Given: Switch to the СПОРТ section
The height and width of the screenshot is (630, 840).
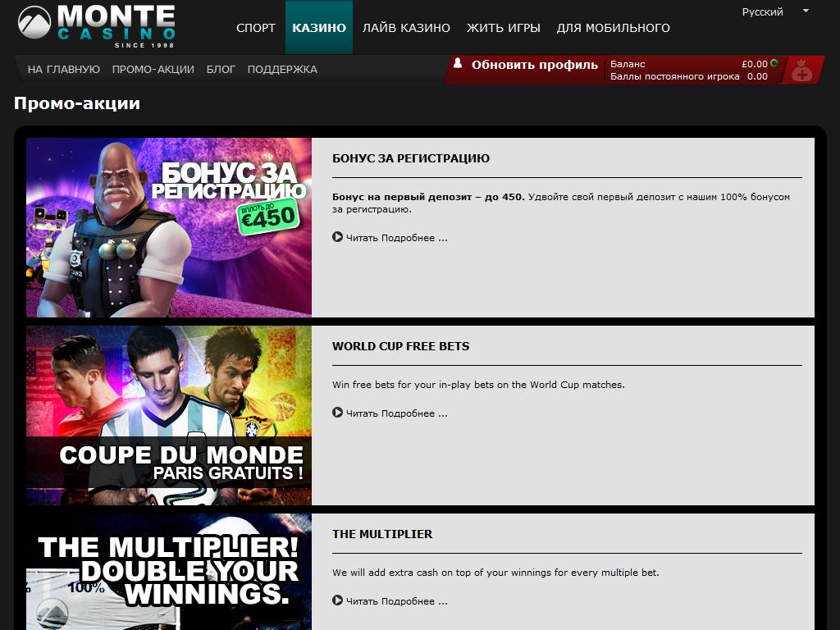Looking at the screenshot, I should click(256, 28).
